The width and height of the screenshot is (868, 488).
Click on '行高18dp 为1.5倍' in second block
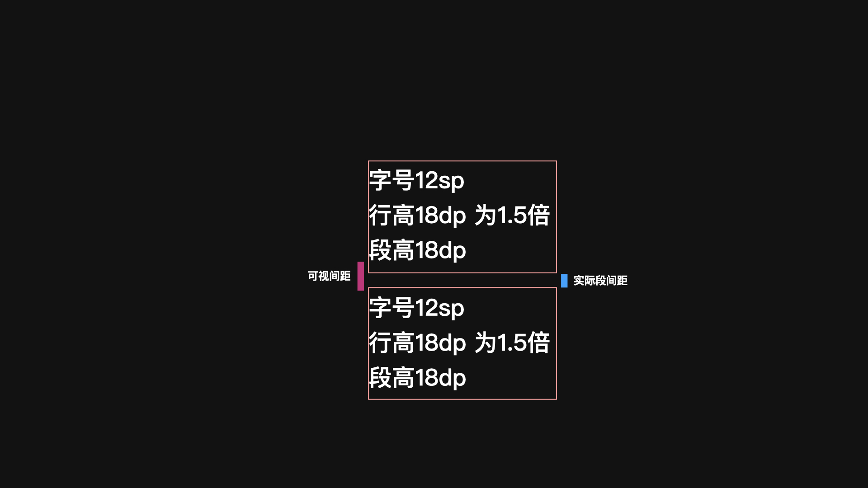point(459,343)
